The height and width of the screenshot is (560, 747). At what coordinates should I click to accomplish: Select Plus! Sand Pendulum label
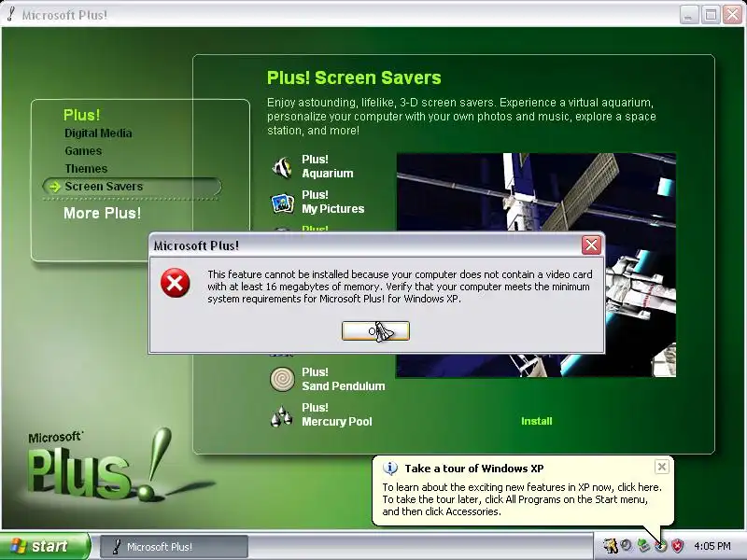point(343,379)
